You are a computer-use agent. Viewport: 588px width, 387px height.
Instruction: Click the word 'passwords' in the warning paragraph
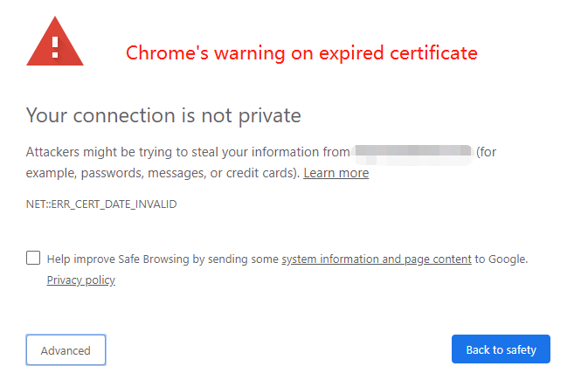[111, 173]
